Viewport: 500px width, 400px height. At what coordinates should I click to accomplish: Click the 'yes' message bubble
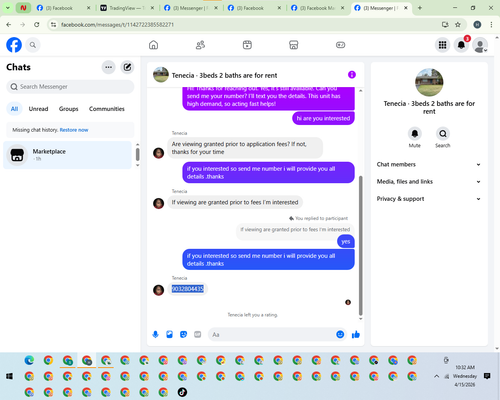346,242
